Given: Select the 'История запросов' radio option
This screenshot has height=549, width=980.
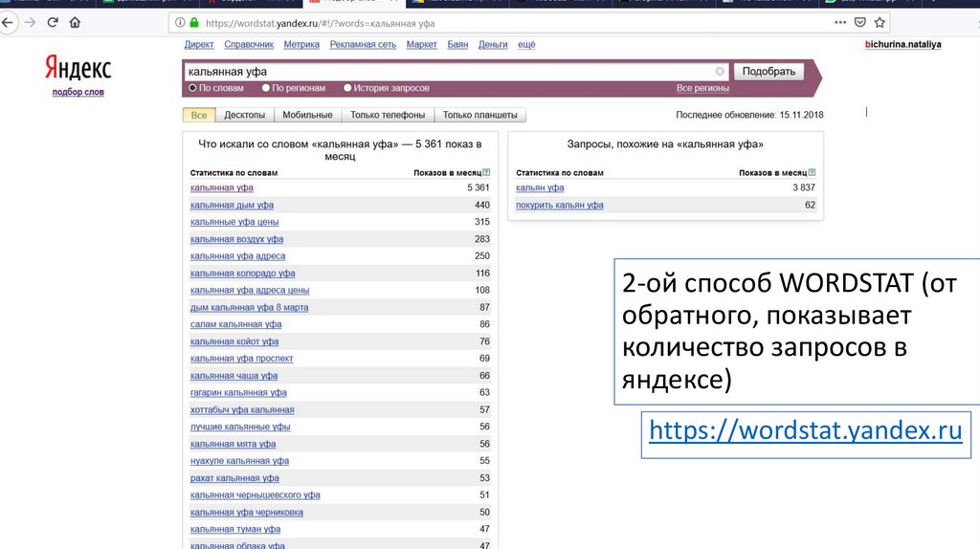Looking at the screenshot, I should pyautogui.click(x=347, y=88).
